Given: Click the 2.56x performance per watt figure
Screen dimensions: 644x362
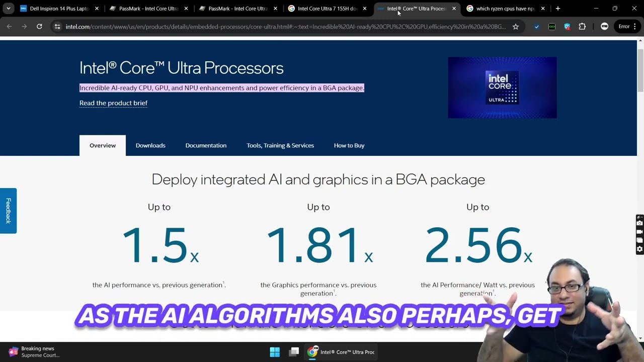Looking at the screenshot, I should 478,245.
